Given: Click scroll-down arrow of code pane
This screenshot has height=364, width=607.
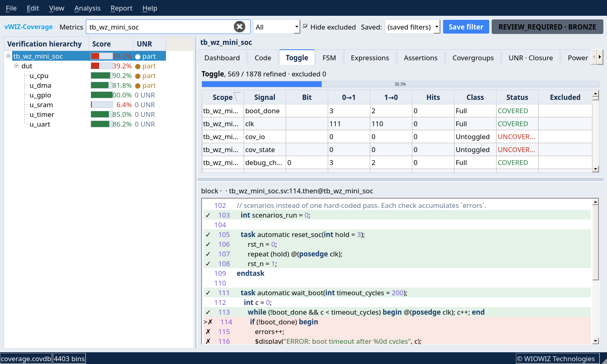Looking at the screenshot, I should point(595,341).
